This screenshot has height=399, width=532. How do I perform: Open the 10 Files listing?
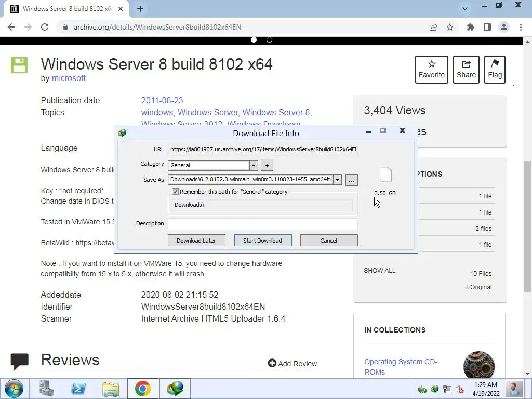pyautogui.click(x=481, y=273)
